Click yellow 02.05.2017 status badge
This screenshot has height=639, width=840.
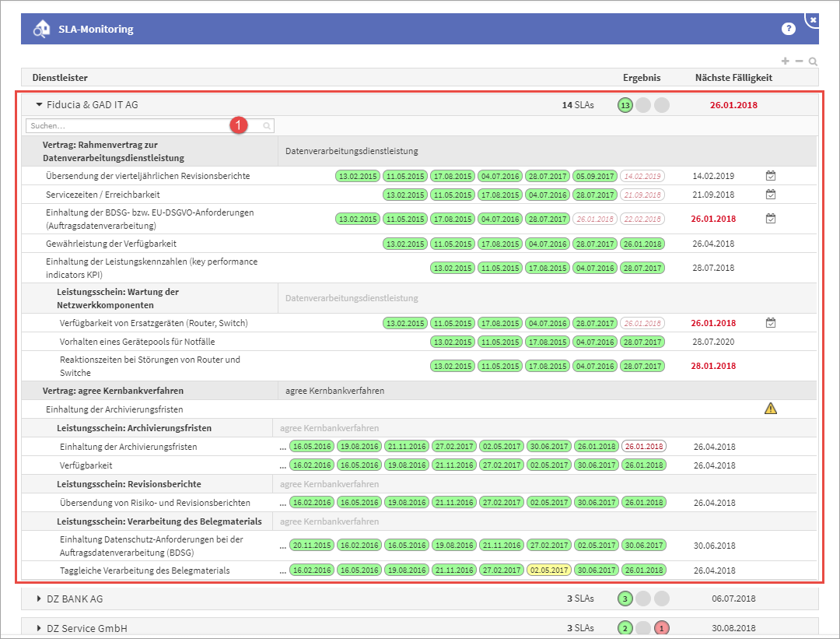coord(549,571)
